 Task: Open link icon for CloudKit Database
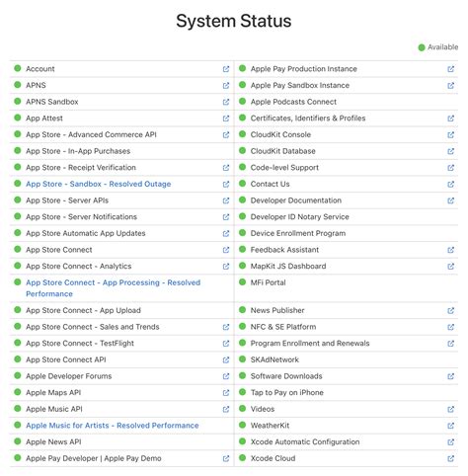click(451, 151)
